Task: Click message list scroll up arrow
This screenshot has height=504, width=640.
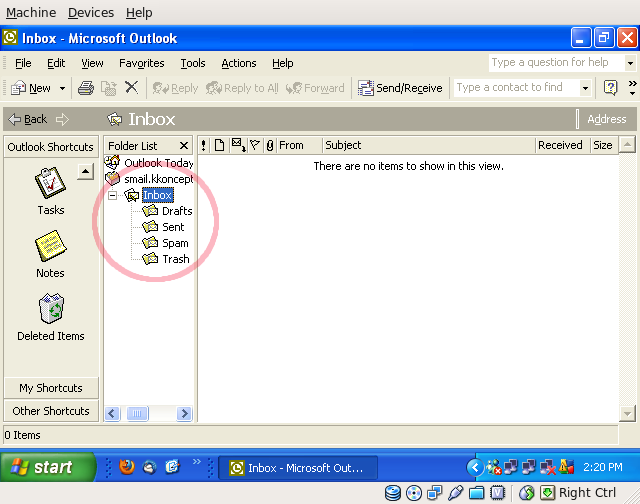Action: pyautogui.click(x=627, y=144)
